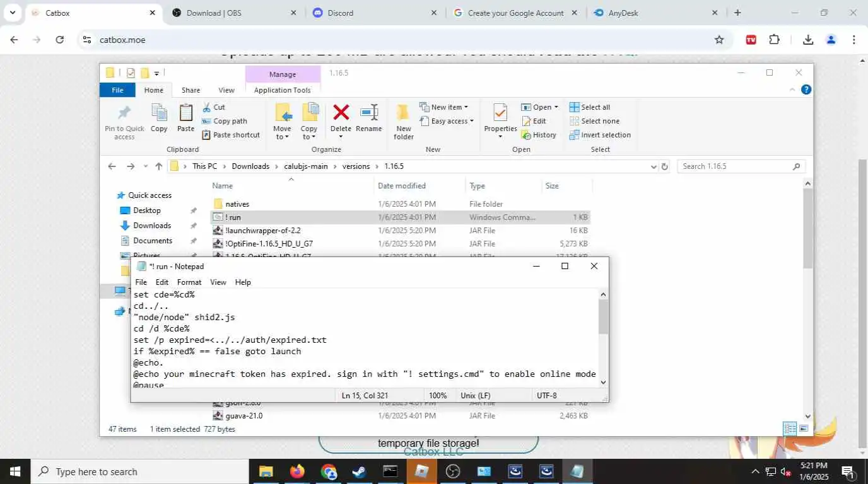Click the Cut scissors item

(213, 107)
